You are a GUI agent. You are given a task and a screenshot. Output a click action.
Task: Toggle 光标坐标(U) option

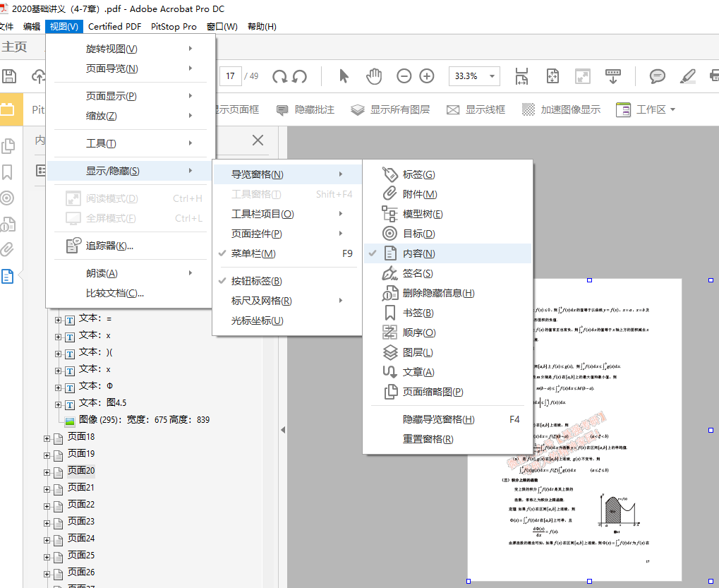[x=287, y=320]
